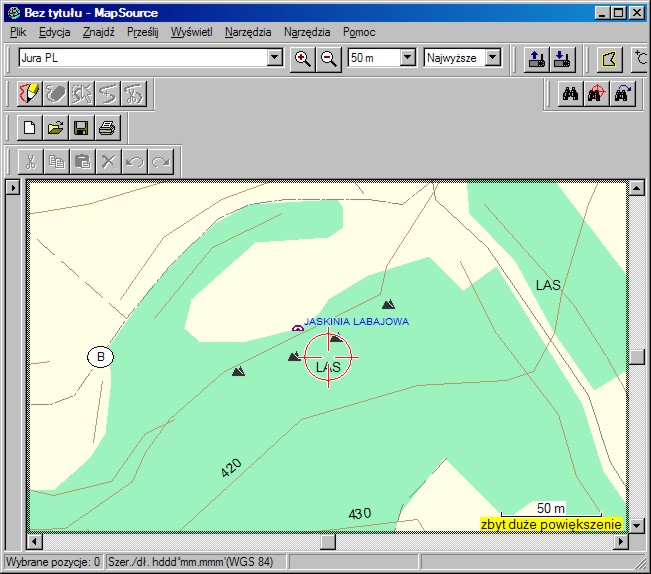Click the zoom in magnifier icon
651x574 pixels.
tap(303, 58)
